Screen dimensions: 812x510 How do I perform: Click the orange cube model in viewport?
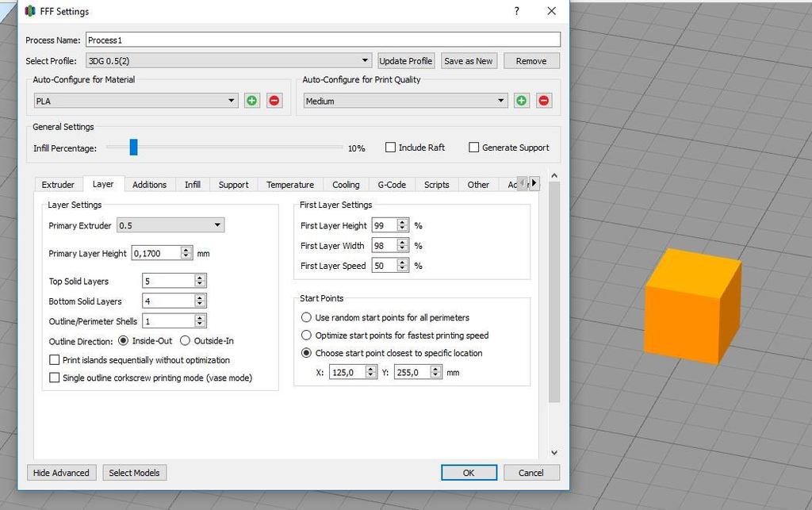point(692,306)
